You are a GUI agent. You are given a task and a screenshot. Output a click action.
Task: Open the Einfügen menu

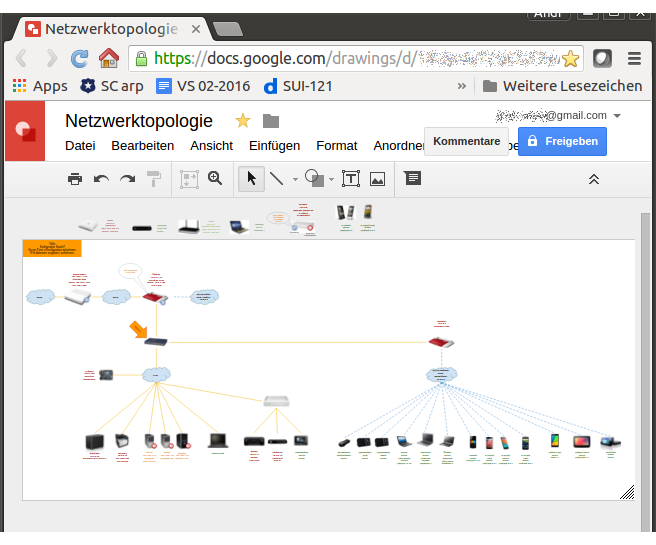(274, 146)
